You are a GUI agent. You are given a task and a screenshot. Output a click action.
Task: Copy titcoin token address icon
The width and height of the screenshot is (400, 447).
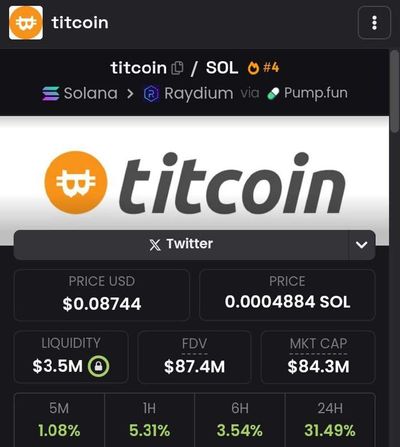[177, 68]
